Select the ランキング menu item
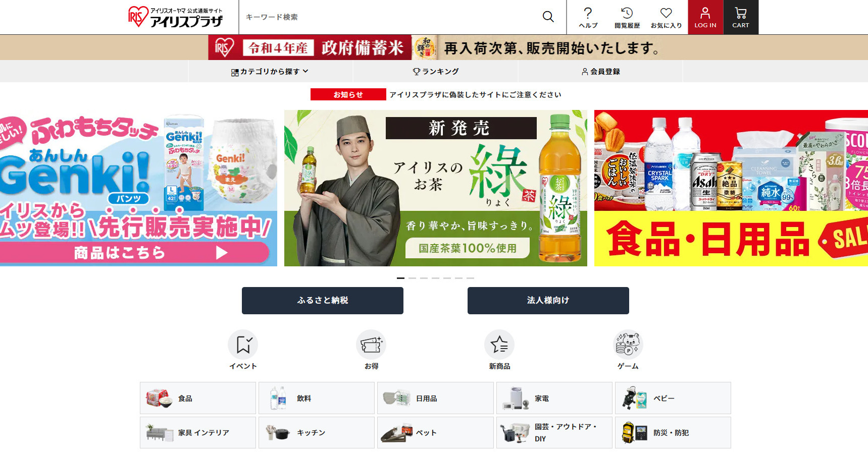This screenshot has width=868, height=454. (x=436, y=72)
